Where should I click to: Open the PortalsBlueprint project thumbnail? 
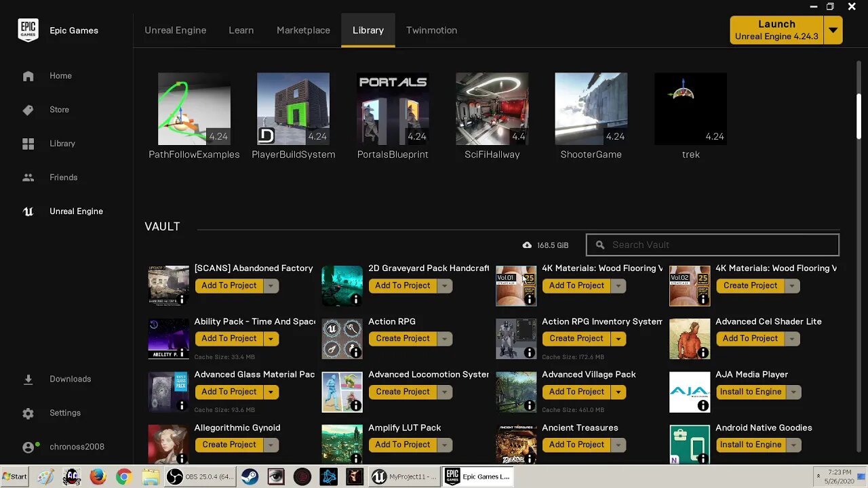point(393,109)
